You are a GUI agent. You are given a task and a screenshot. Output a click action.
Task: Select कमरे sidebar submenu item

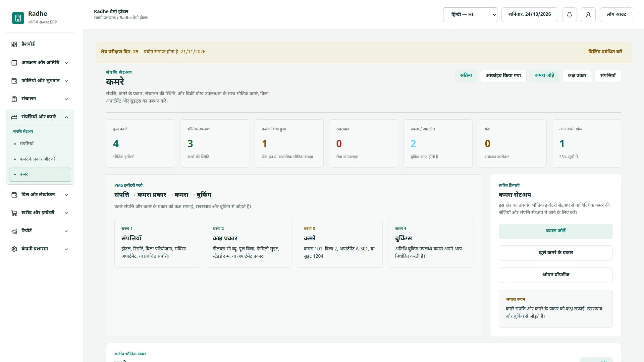click(x=40, y=174)
